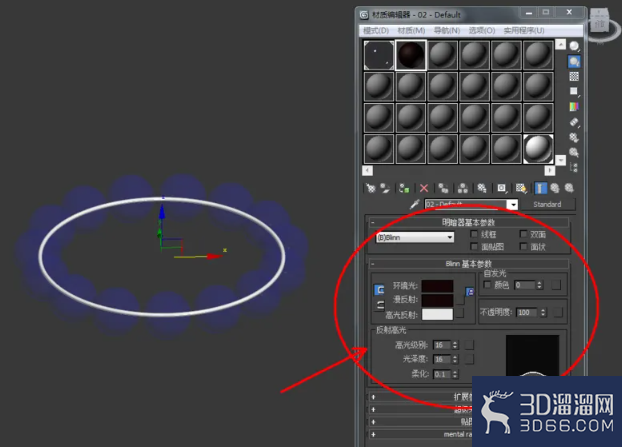Open the Material/Map Navigator icon
The image size is (622, 447).
[574, 167]
